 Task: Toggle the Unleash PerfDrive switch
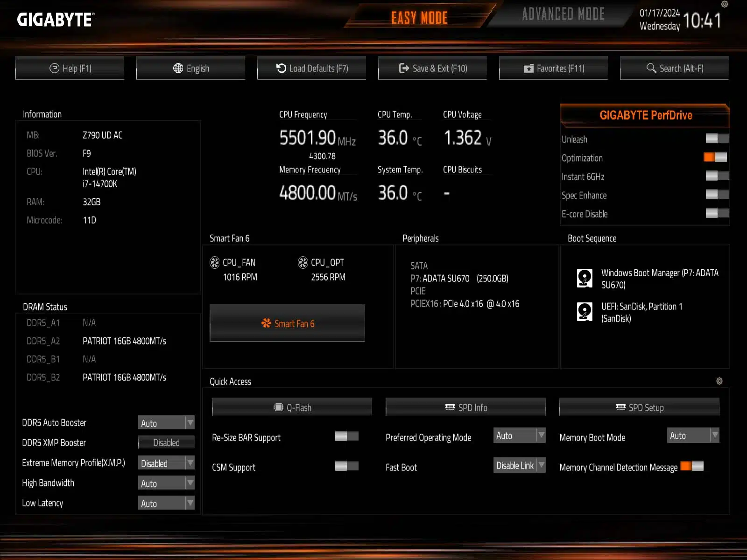717,138
